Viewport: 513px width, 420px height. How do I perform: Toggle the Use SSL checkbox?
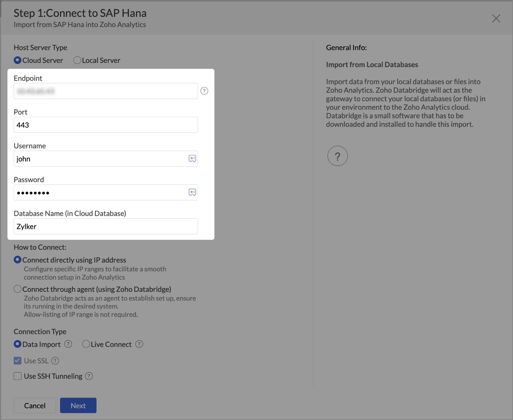18,361
